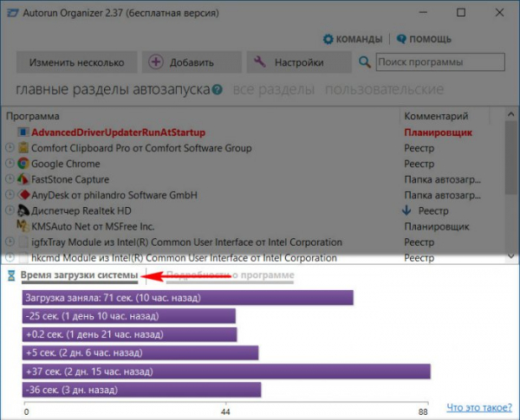Minimize the Autorun Organizer window
Image resolution: width=520 pixels, height=420 pixels.
[x=423, y=13]
